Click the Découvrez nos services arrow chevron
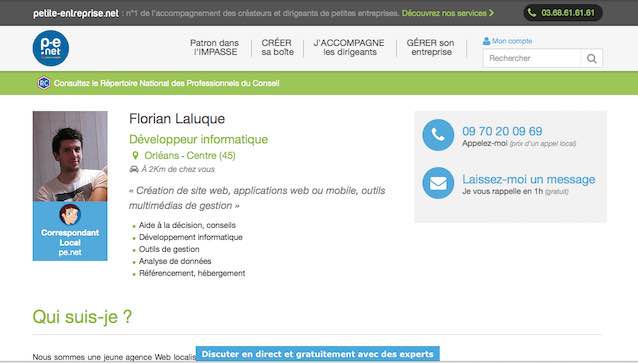 pos(491,13)
